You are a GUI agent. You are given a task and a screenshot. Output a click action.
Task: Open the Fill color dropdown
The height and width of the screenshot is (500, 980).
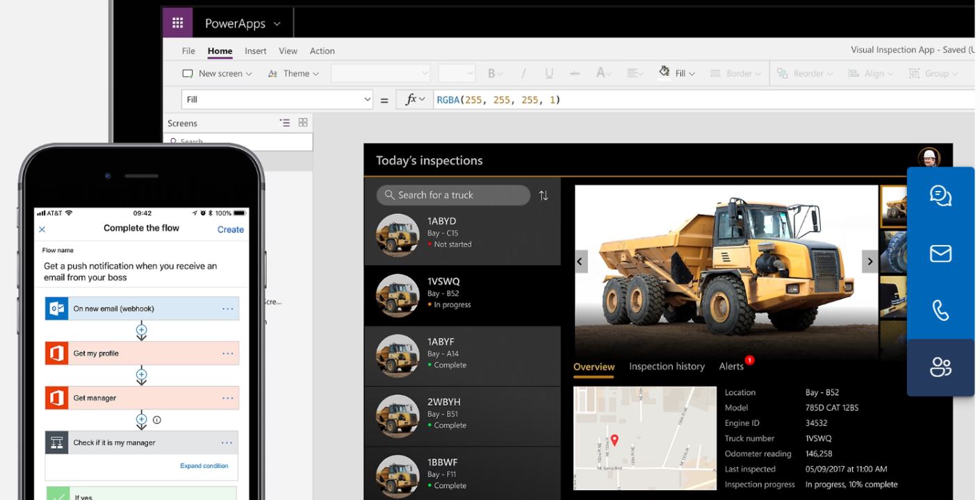(676, 73)
